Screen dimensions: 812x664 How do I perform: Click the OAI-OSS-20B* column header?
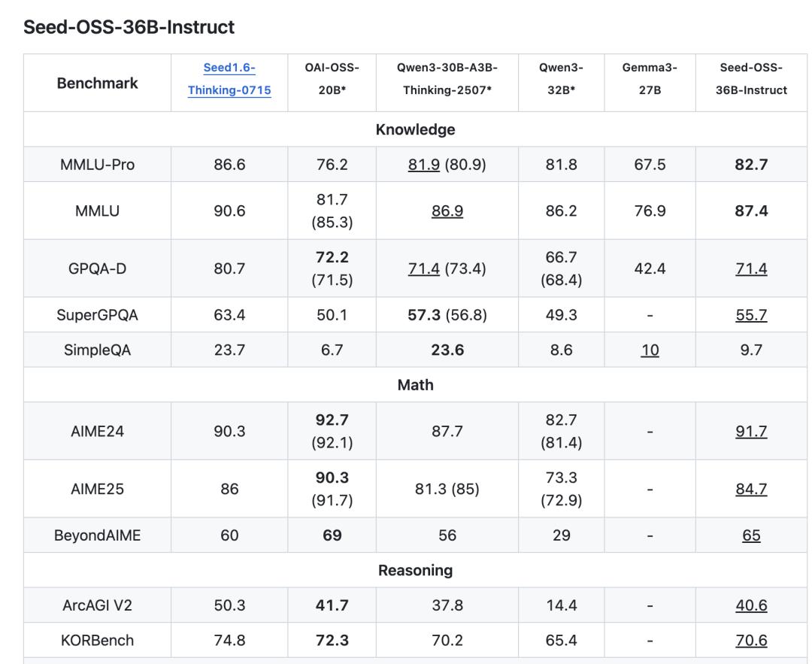(x=332, y=83)
